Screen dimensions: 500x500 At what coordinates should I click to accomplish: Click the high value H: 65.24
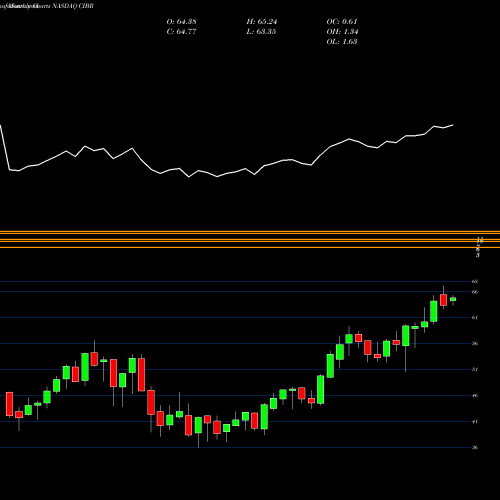262,21
